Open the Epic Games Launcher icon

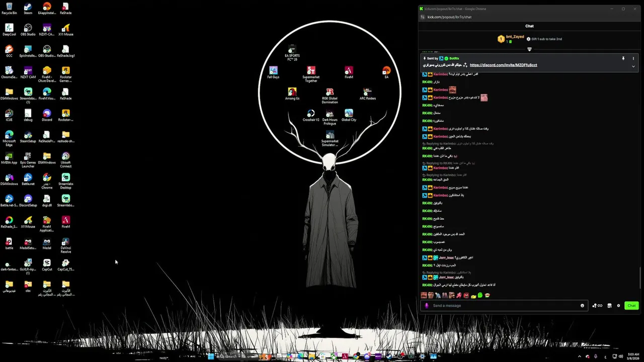point(28,159)
